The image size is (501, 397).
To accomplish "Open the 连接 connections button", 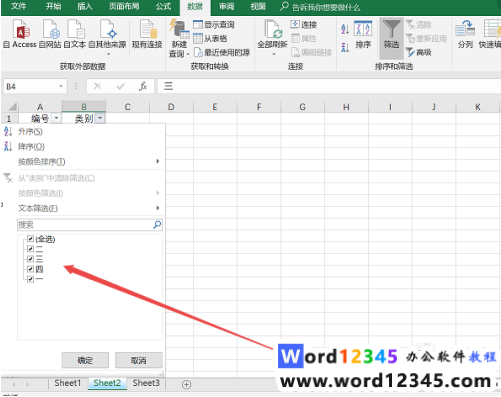I will [x=304, y=25].
